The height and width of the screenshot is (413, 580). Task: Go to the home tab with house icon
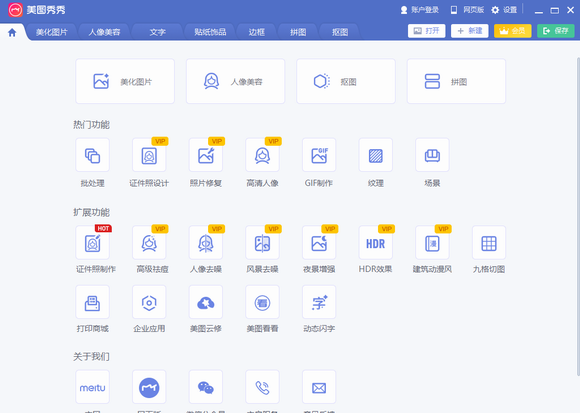coord(12,33)
